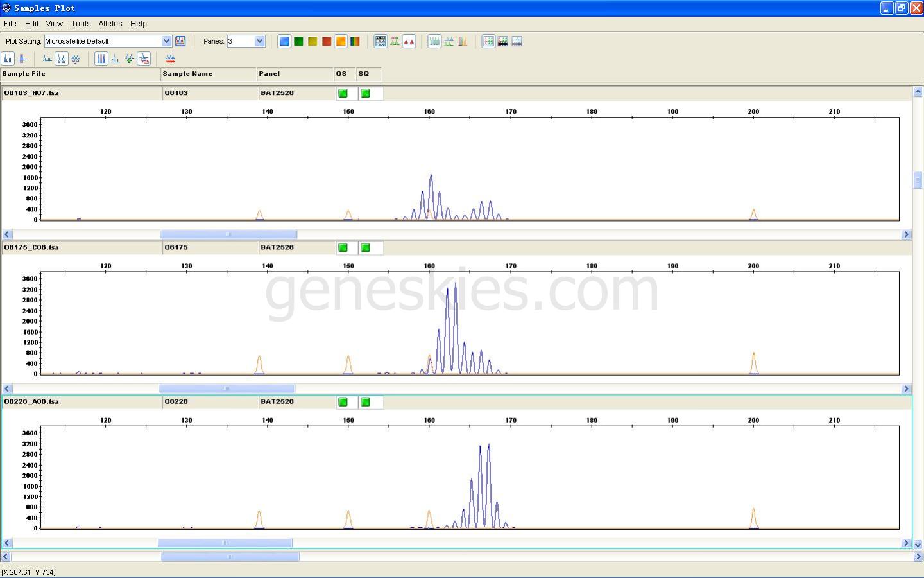Screen dimensions: 924x578
Task: Expand the Panes count dropdown
Action: coord(259,41)
